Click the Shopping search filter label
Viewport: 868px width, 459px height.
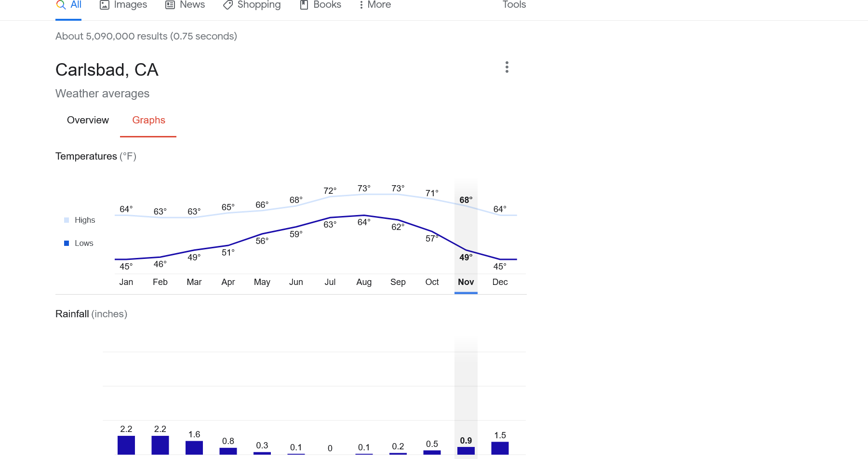(x=259, y=5)
